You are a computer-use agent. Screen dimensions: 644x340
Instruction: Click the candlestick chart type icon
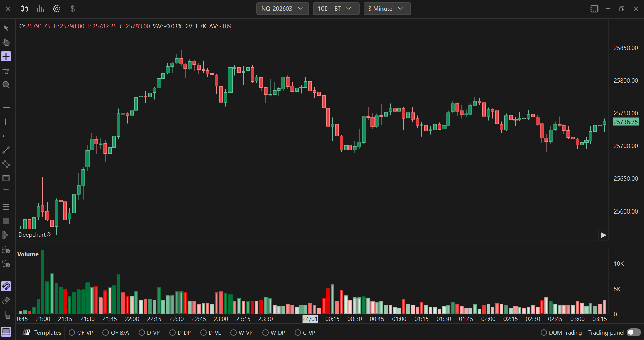coord(24,9)
